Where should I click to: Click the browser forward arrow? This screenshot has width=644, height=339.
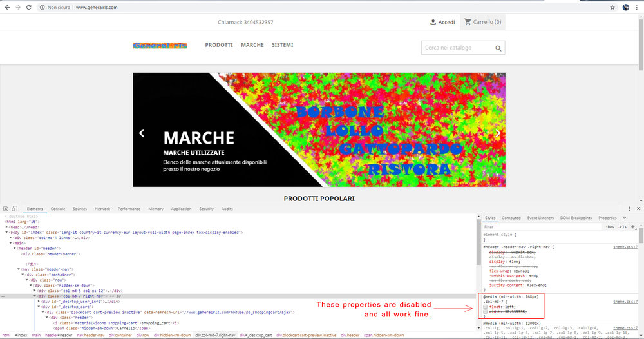pyautogui.click(x=18, y=7)
